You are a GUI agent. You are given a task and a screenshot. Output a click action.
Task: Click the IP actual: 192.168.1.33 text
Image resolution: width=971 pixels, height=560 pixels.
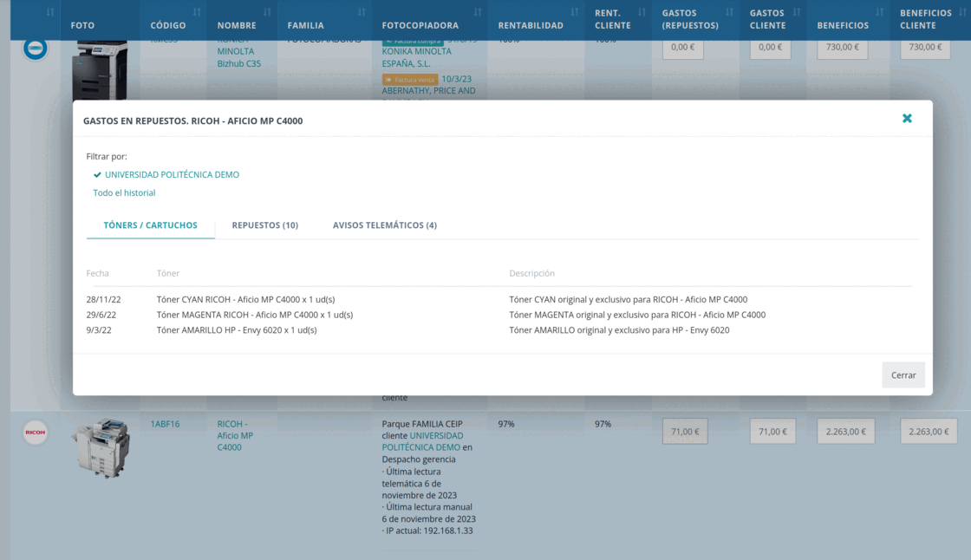[x=427, y=531]
